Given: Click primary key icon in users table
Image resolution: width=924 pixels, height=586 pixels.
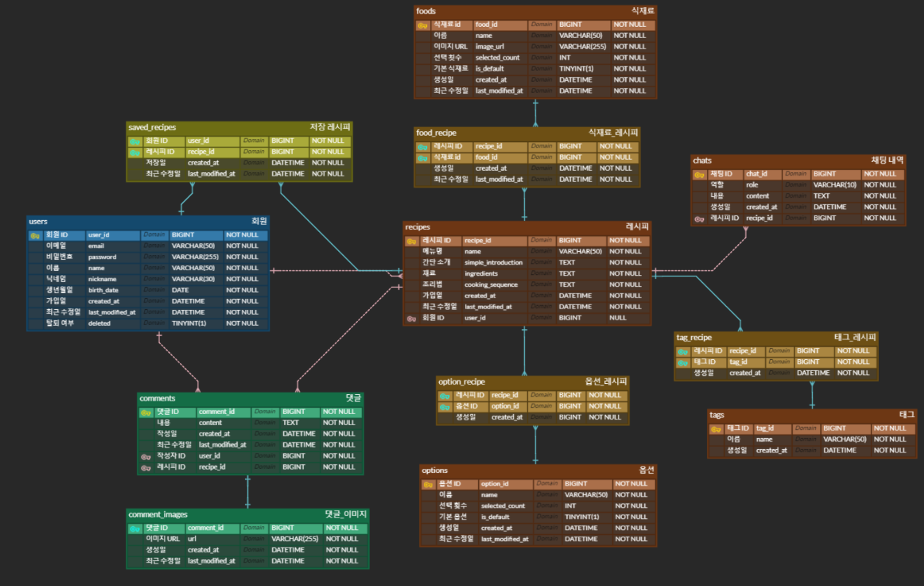Looking at the screenshot, I should (x=35, y=236).
